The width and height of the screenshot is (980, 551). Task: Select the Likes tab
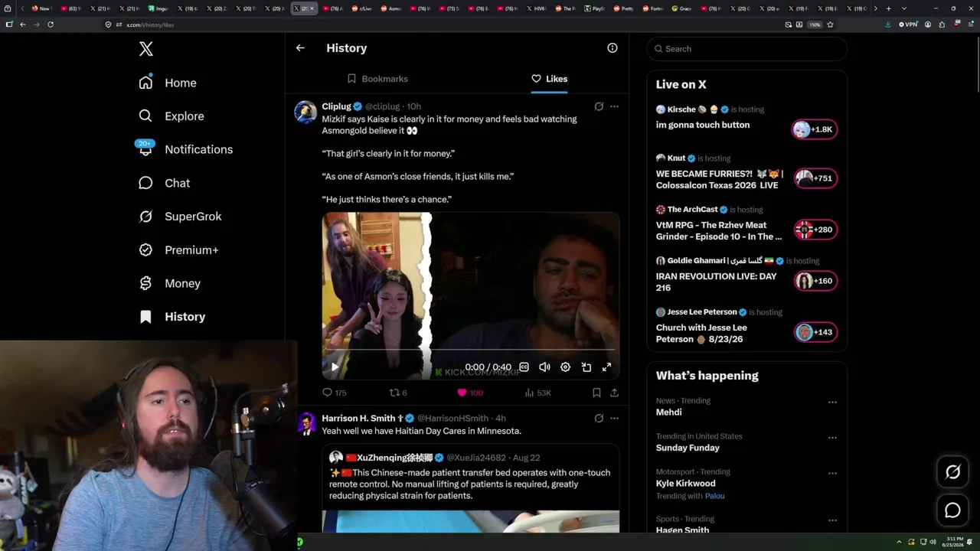click(x=549, y=79)
